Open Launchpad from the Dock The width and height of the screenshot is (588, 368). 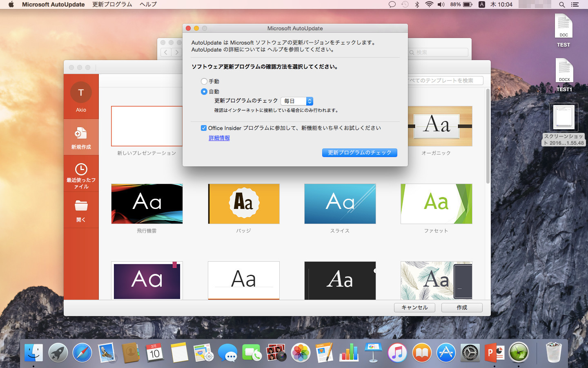tap(58, 352)
